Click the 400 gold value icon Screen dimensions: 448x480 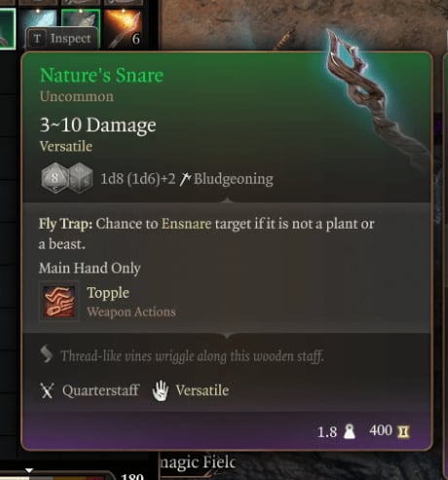tap(403, 431)
